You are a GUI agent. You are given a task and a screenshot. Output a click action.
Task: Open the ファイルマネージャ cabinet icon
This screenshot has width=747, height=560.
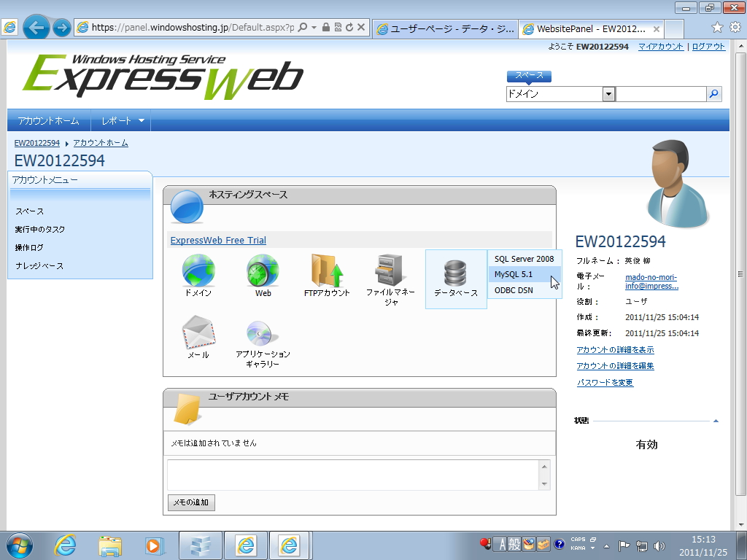pos(390,270)
